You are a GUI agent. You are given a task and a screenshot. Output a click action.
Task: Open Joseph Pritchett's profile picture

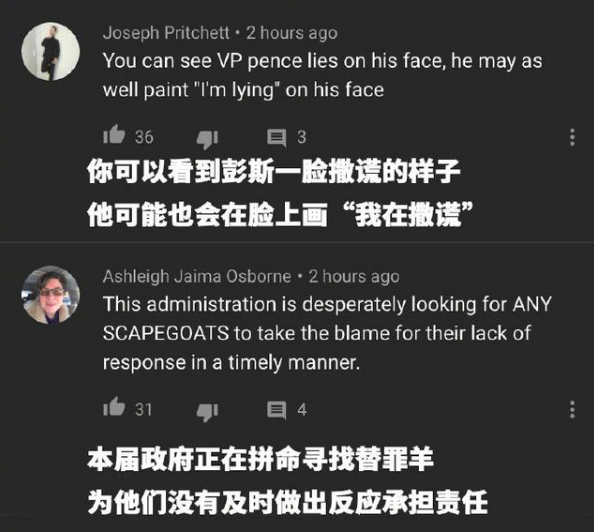coord(51,51)
